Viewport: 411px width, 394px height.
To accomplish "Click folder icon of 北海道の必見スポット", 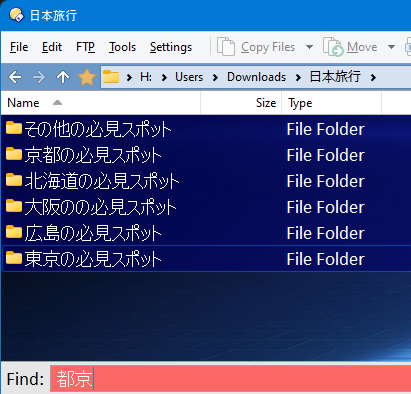I will (14, 180).
